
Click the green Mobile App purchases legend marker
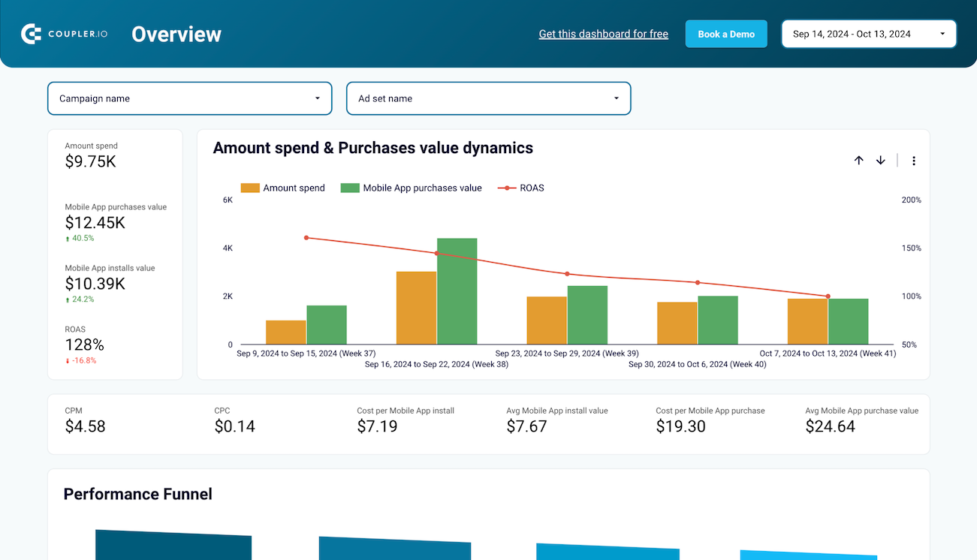coord(349,188)
